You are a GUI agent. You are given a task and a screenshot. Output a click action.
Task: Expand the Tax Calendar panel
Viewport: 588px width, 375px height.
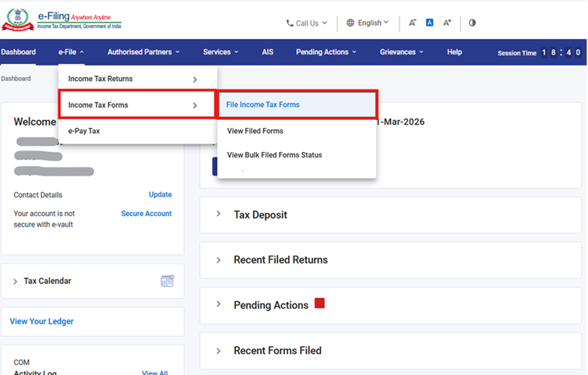click(47, 281)
